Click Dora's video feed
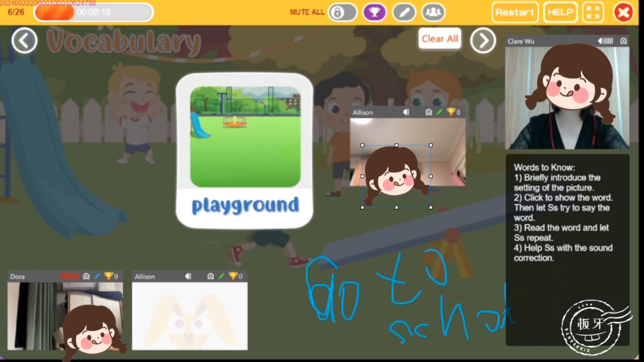Image resolution: width=644 pixels, height=362 pixels. (65, 316)
